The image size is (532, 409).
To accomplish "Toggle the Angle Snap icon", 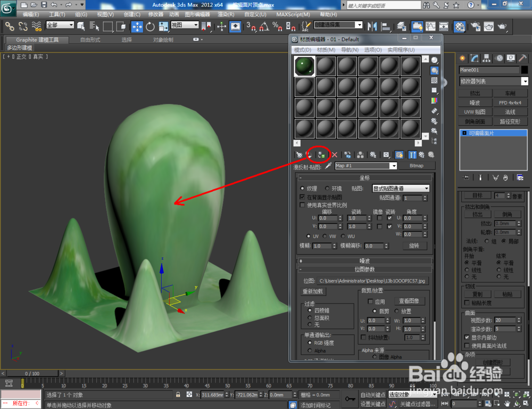I will pos(264,27).
